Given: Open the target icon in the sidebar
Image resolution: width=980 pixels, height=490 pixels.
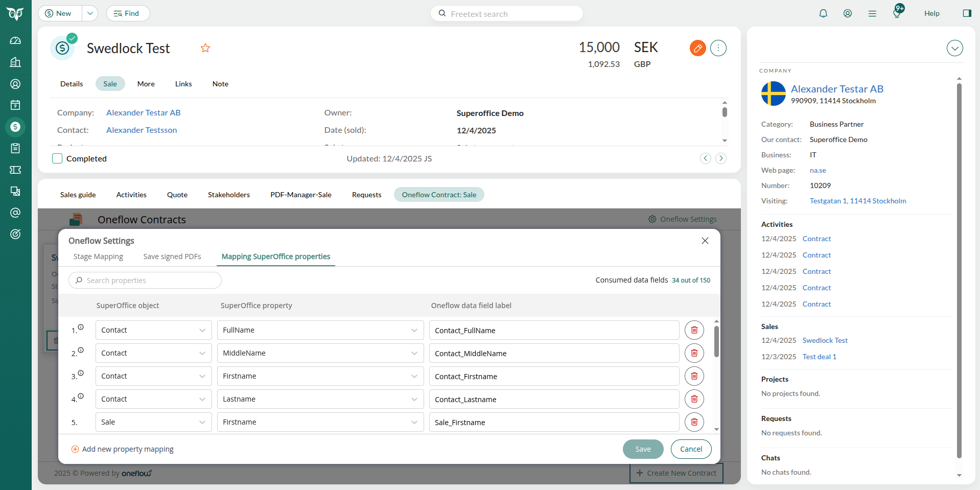Looking at the screenshot, I should [15, 234].
